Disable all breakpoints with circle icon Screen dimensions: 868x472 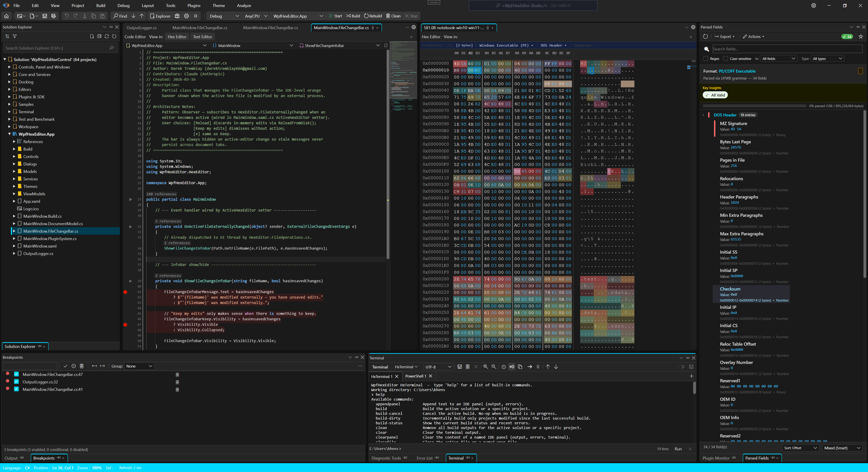pyautogui.click(x=73, y=366)
